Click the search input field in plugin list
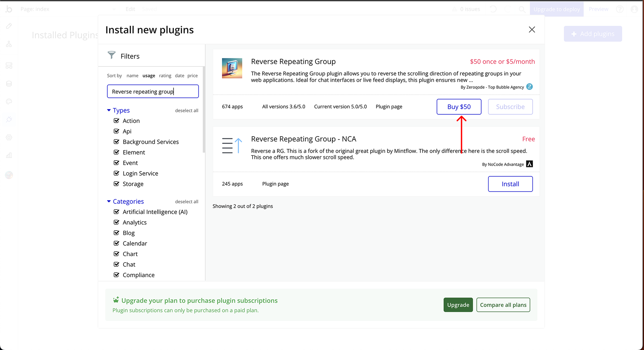Screen dimensions: 644x350 (153, 91)
